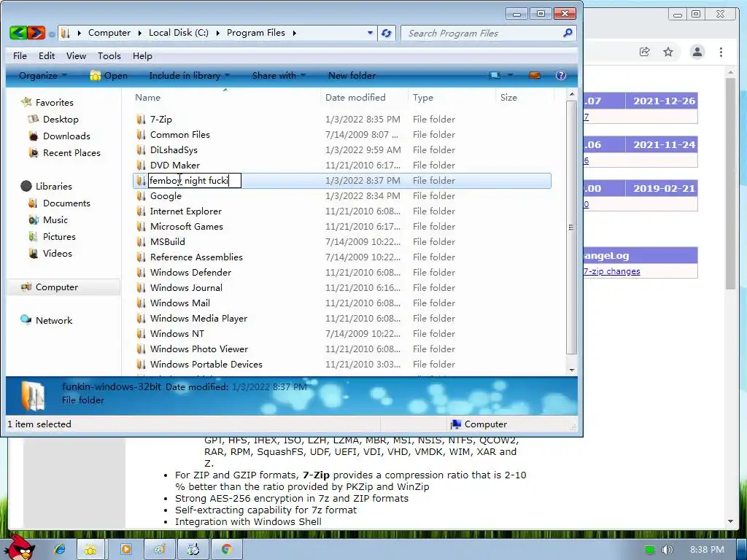Open the Help menu
747x560 pixels.
coord(142,55)
